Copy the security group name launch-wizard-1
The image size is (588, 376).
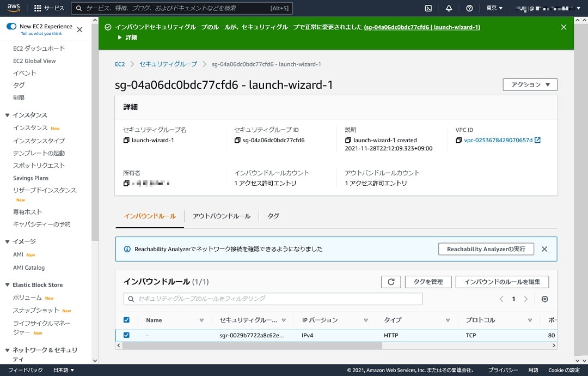(126, 140)
